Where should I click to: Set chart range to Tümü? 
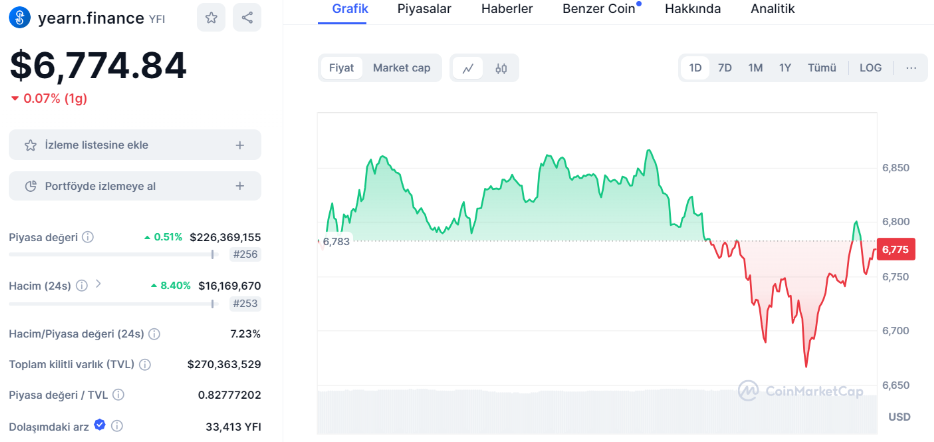[822, 68]
